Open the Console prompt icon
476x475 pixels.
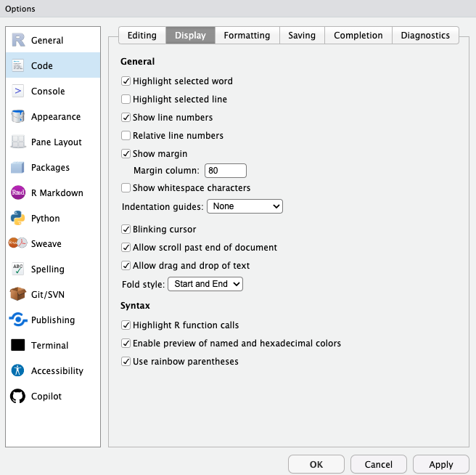pyautogui.click(x=18, y=91)
